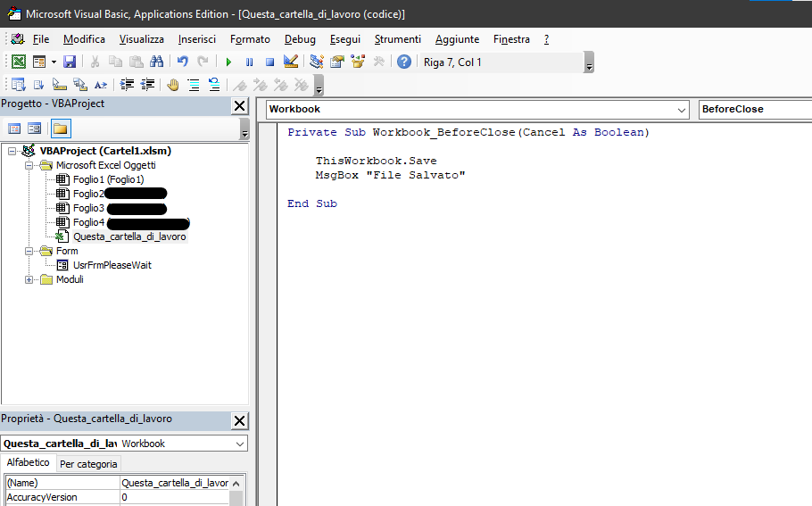812x506 pixels.
Task: Click the Redo arrow icon
Action: tap(203, 62)
